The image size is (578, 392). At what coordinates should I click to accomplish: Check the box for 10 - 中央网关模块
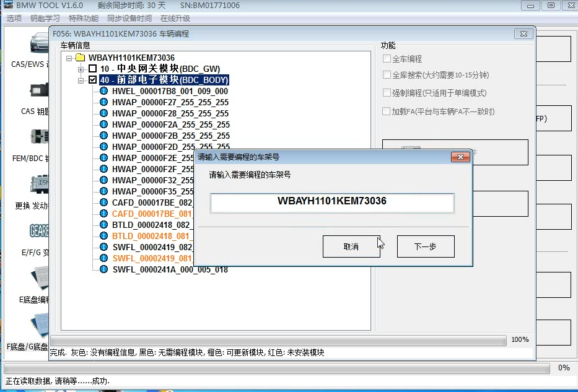click(x=92, y=69)
